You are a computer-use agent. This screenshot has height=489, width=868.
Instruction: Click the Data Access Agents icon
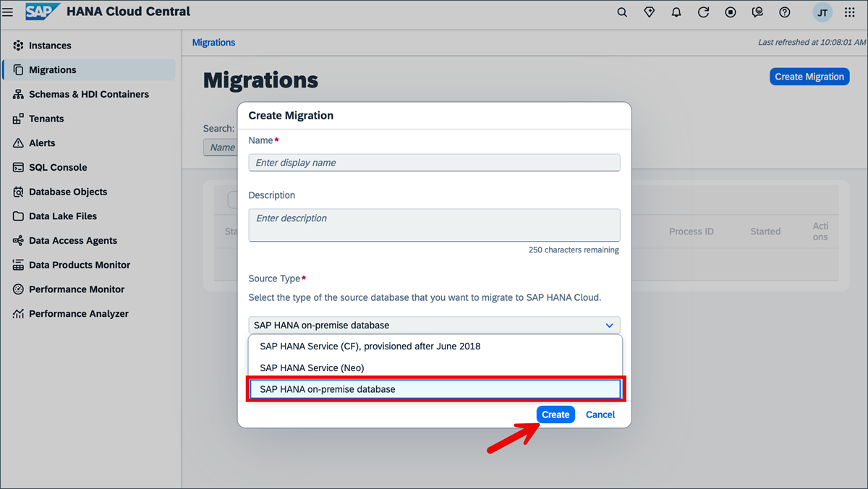(18, 240)
